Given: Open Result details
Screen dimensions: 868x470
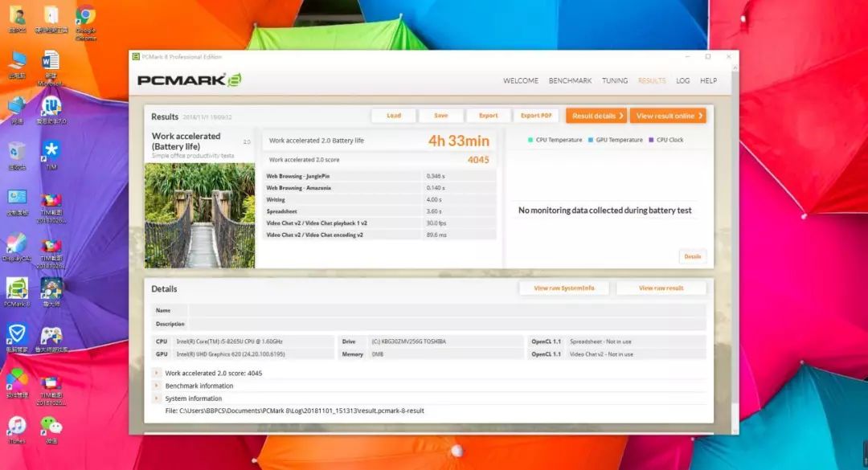Looking at the screenshot, I should (596, 116).
